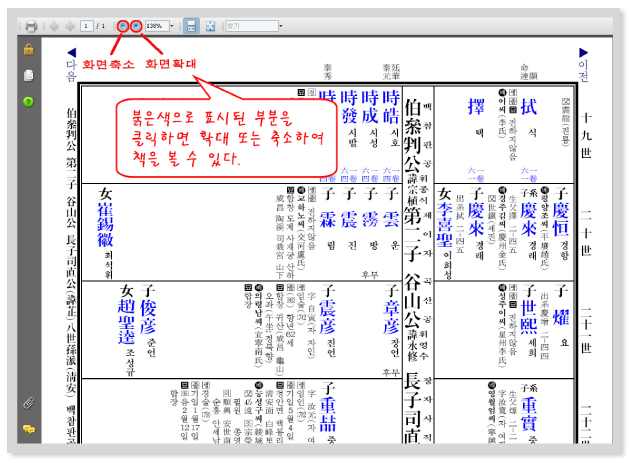Open the blue name 燿 (요)
This screenshot has height=463, width=629.
click(x=560, y=317)
